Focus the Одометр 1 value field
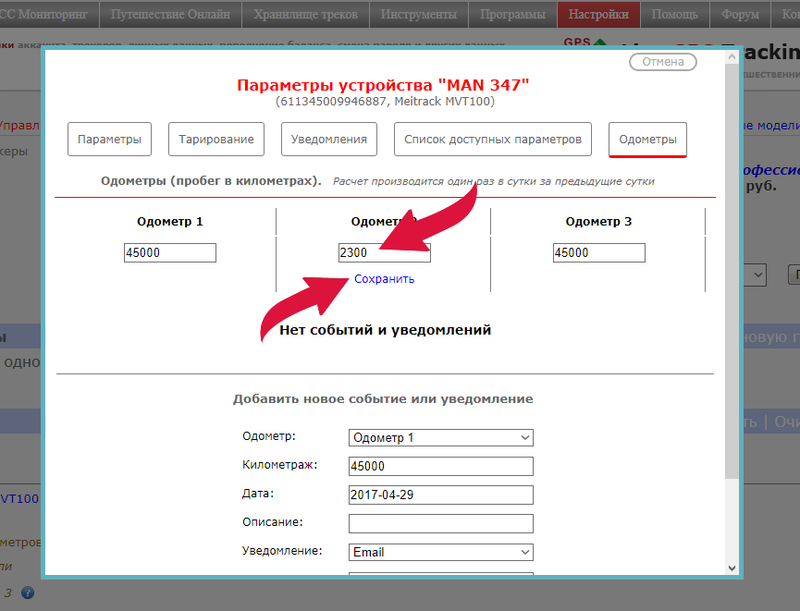This screenshot has width=800, height=611. pos(170,253)
